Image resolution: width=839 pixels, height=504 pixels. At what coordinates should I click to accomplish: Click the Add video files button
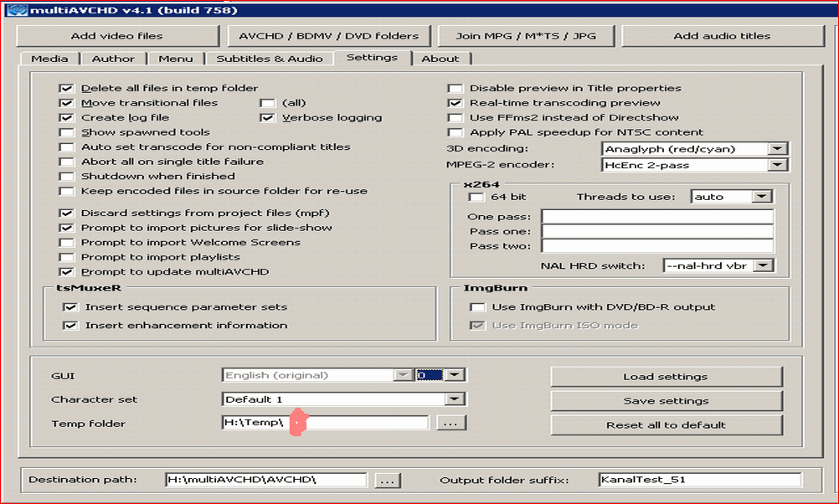point(117,36)
